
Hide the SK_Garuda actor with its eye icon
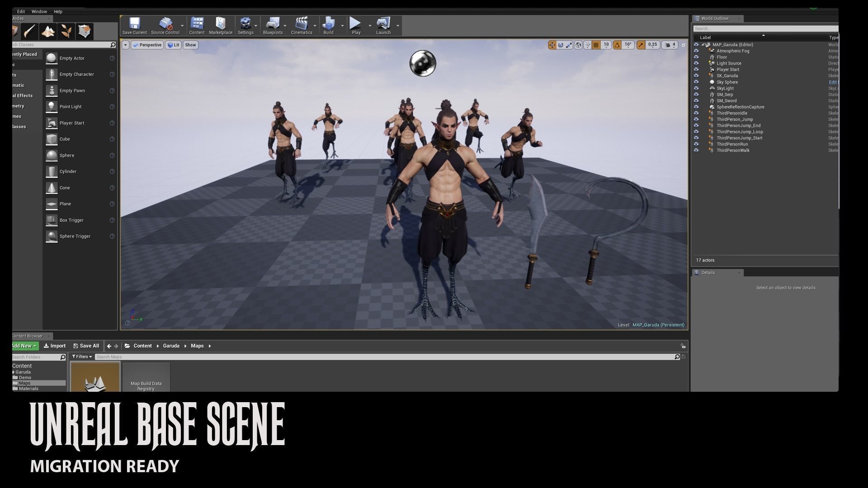(x=696, y=76)
